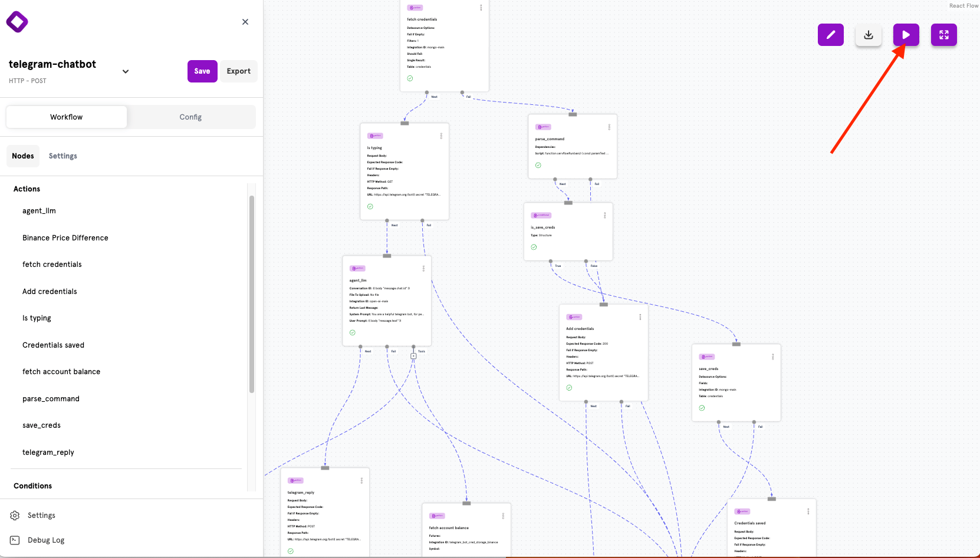Click green check icon on Is typing node
This screenshot has width=980, height=558.
pos(370,207)
